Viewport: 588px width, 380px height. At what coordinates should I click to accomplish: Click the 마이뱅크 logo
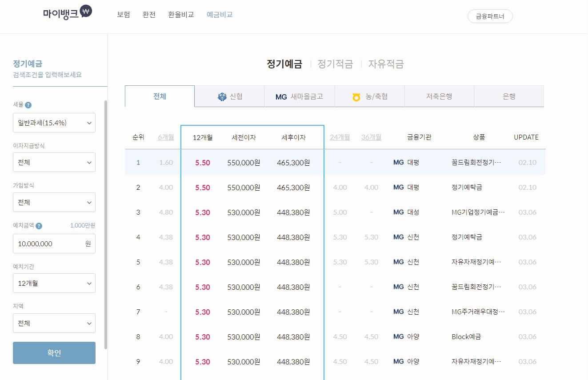[x=68, y=12]
